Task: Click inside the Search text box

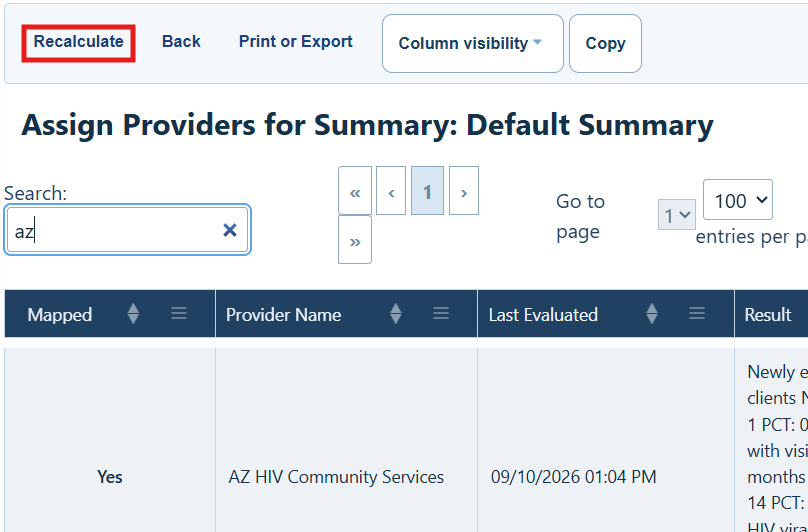Action: pyautogui.click(x=113, y=230)
